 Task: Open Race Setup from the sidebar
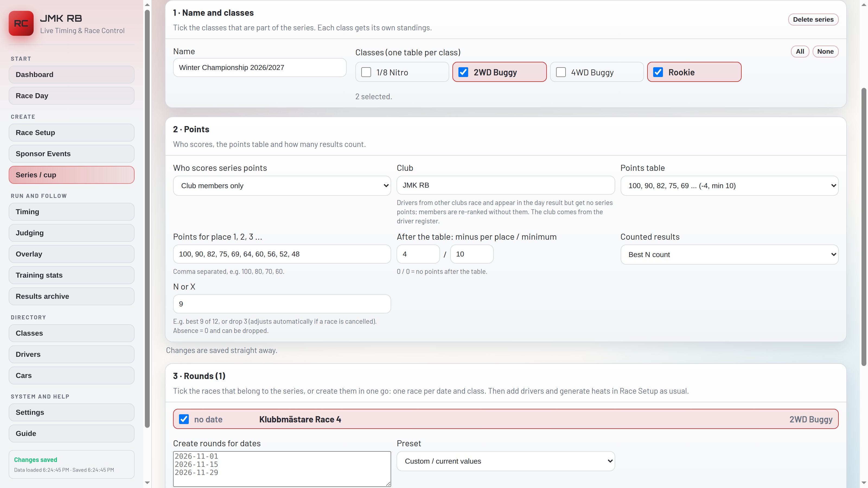(71, 133)
